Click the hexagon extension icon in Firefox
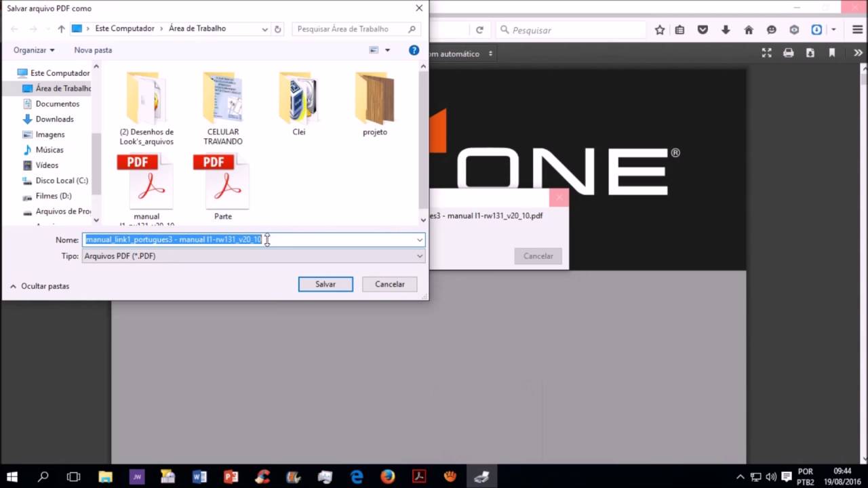Viewport: 868px width, 488px height. (794, 30)
